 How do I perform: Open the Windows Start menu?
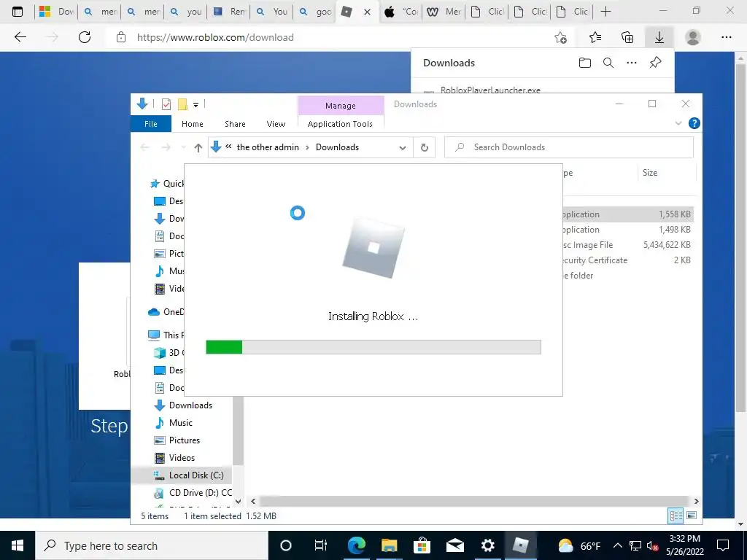(18, 545)
